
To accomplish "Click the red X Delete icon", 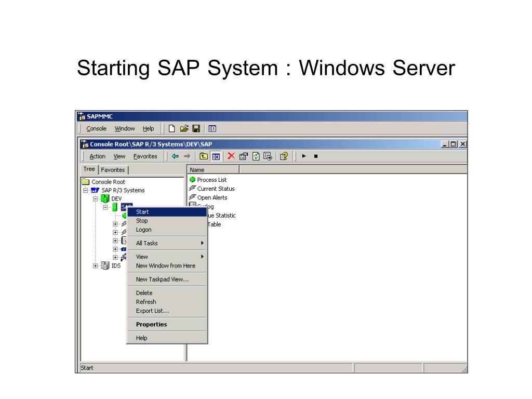I will tap(231, 156).
